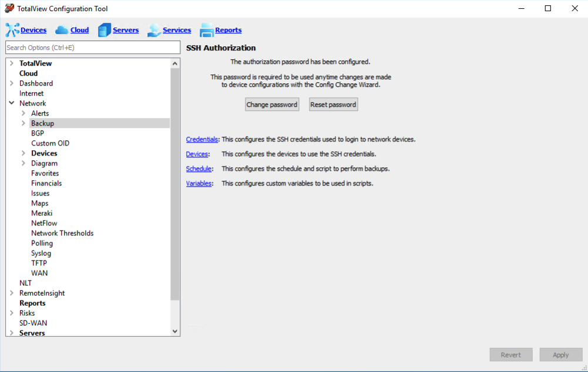The height and width of the screenshot is (372, 588).
Task: Click the tree scrollbar down arrow
Action: point(174,331)
